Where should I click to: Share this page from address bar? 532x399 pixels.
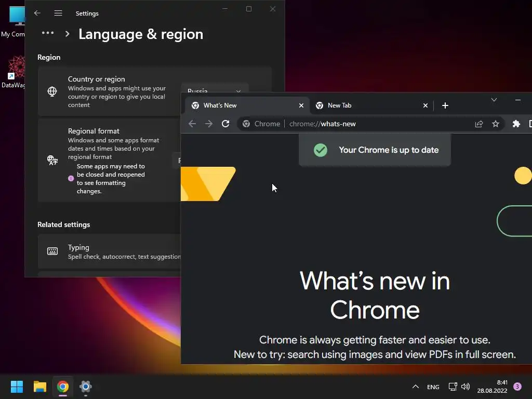click(478, 124)
